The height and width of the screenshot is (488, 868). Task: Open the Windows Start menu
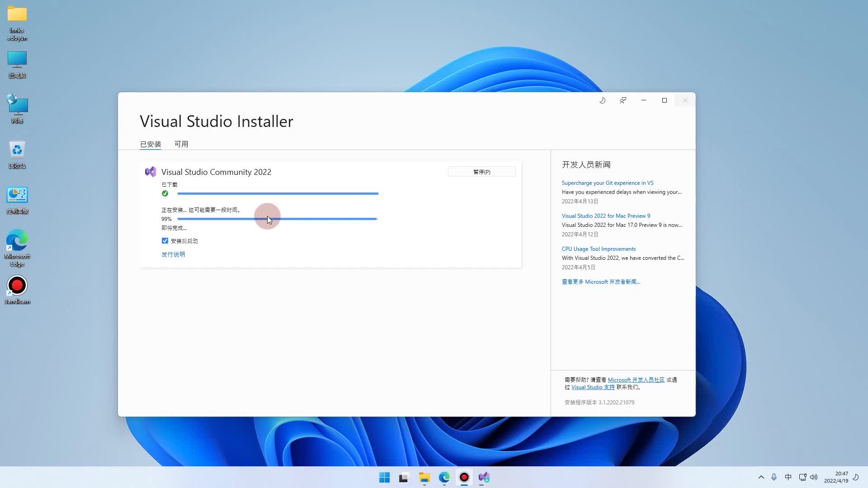[384, 477]
